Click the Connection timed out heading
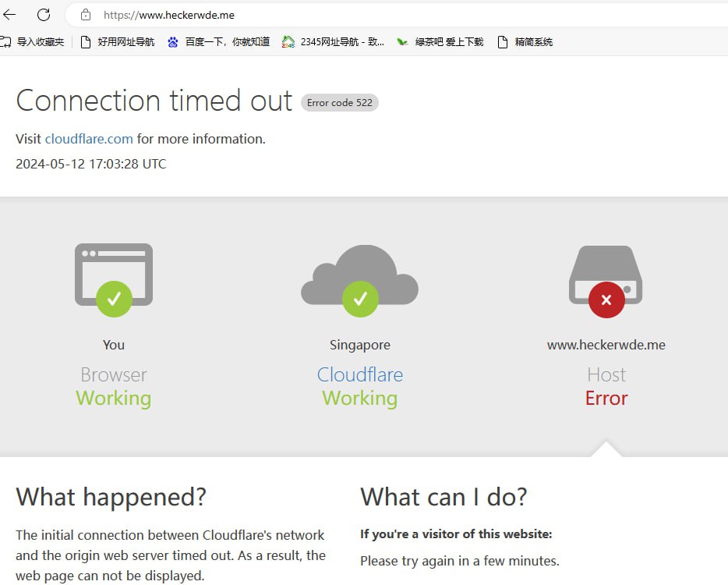The height and width of the screenshot is (585, 728). [x=154, y=101]
